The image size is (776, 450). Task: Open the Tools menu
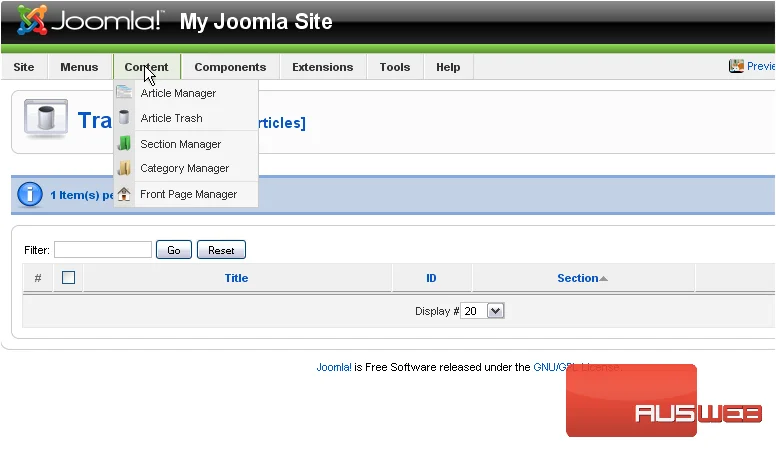coord(395,67)
